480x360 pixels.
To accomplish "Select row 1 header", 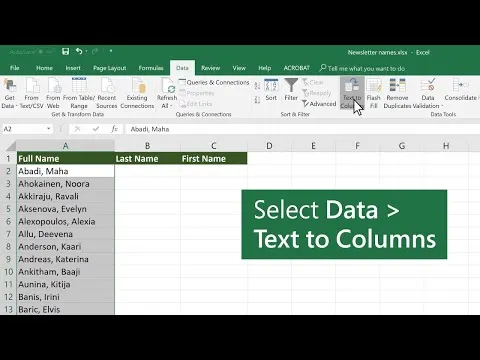I will (x=8, y=158).
